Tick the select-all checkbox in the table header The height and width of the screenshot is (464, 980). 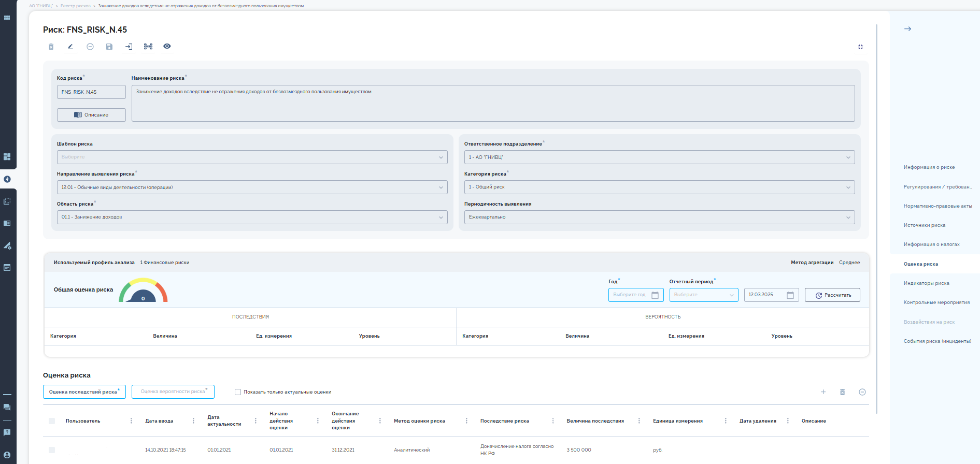click(52, 421)
